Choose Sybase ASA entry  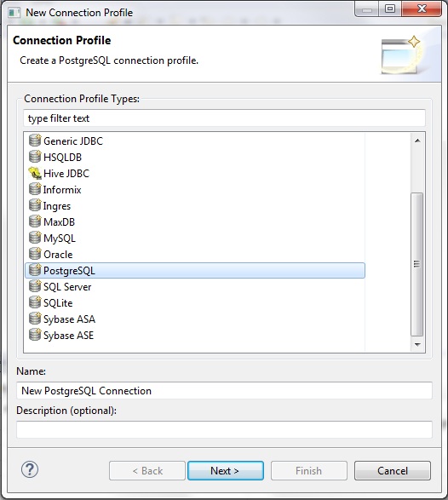(69, 319)
